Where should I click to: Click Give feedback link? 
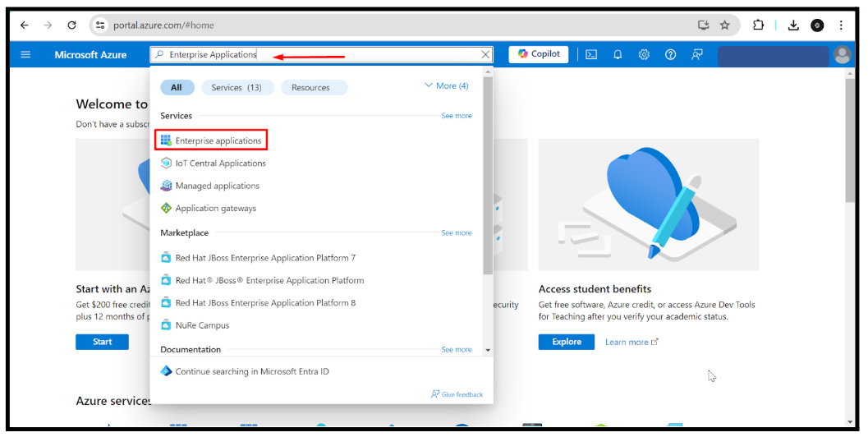[x=457, y=394]
